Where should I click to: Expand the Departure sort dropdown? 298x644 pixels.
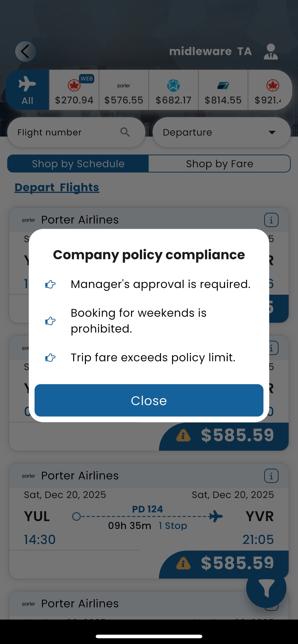(x=221, y=132)
